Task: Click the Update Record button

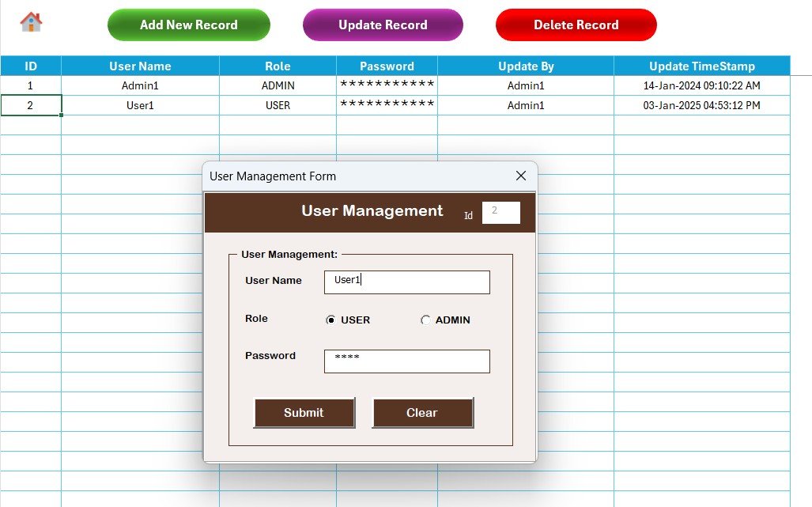Action: coord(382,25)
